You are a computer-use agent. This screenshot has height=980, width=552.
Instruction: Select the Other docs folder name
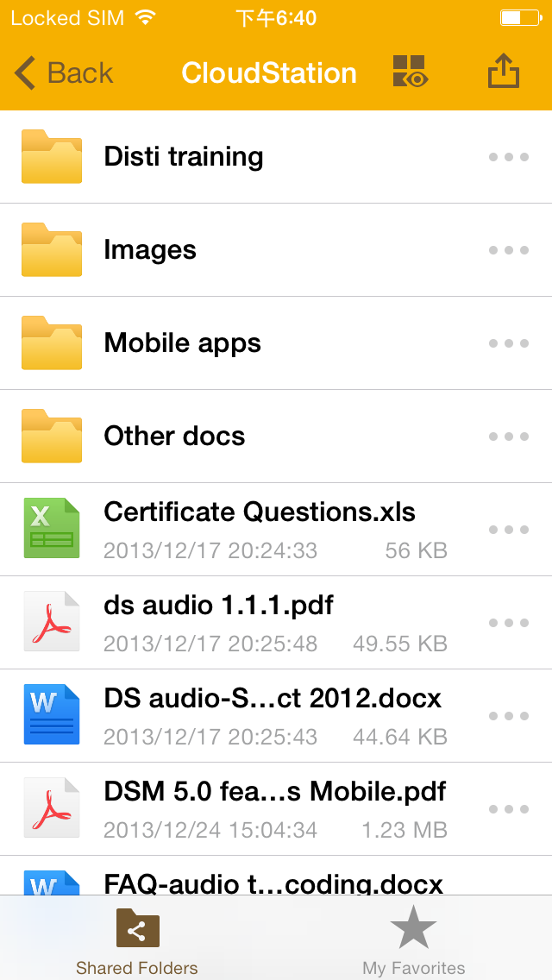pos(174,437)
